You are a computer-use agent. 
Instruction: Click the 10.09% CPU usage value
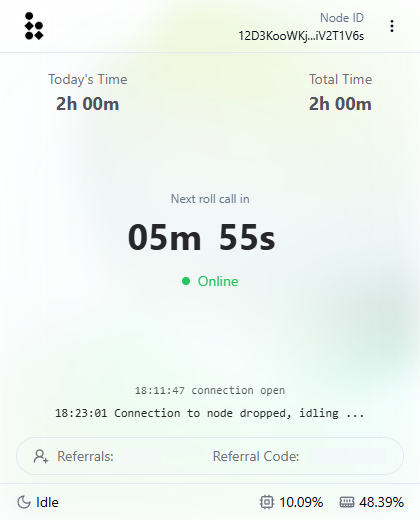pos(301,502)
